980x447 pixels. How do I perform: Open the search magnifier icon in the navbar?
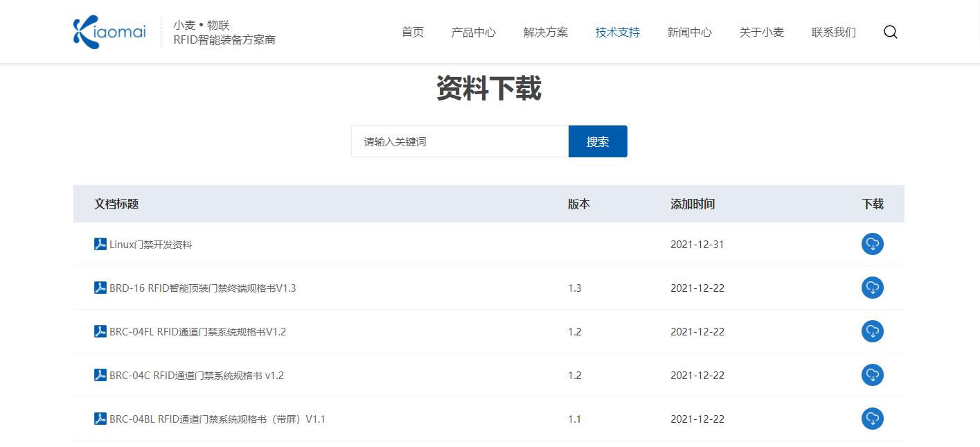click(x=891, y=32)
